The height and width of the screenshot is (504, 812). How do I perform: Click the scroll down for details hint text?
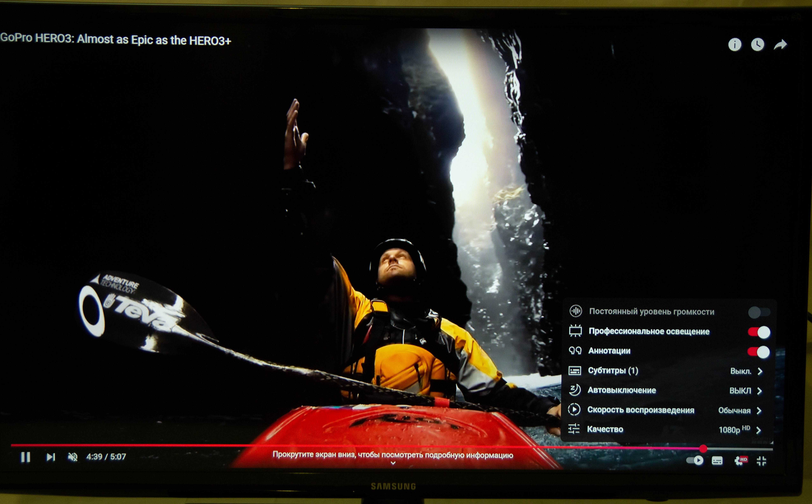[x=393, y=455]
